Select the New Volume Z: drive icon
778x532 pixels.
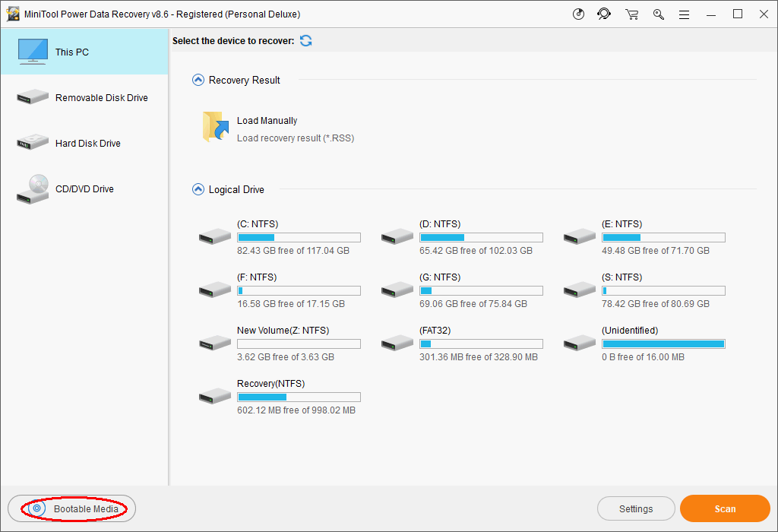215,343
